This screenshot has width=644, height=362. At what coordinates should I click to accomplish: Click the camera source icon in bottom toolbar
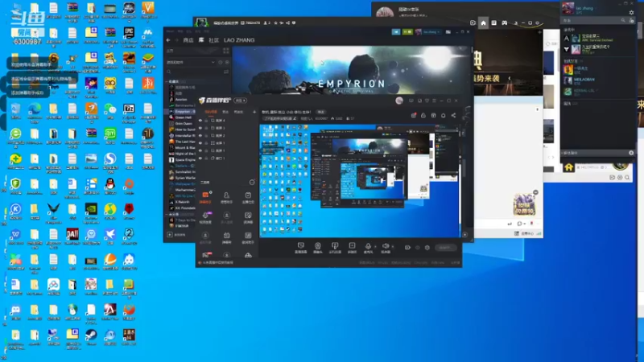[318, 248]
